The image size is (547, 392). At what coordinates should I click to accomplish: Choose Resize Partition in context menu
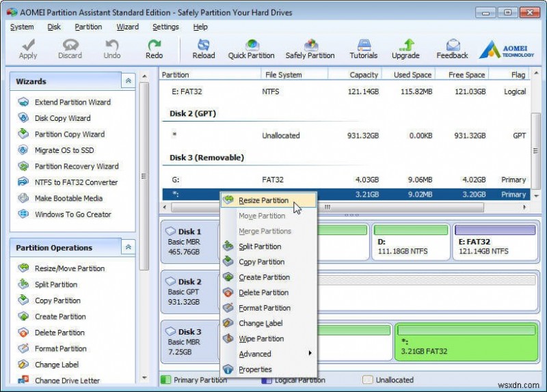click(x=269, y=200)
